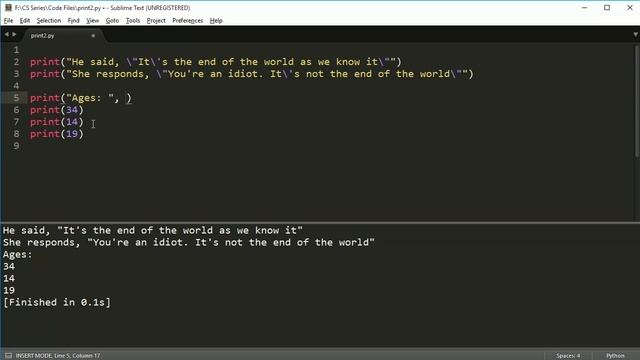Place cursor in print(14) code line
This screenshot has width=640, height=360.
(x=56, y=122)
